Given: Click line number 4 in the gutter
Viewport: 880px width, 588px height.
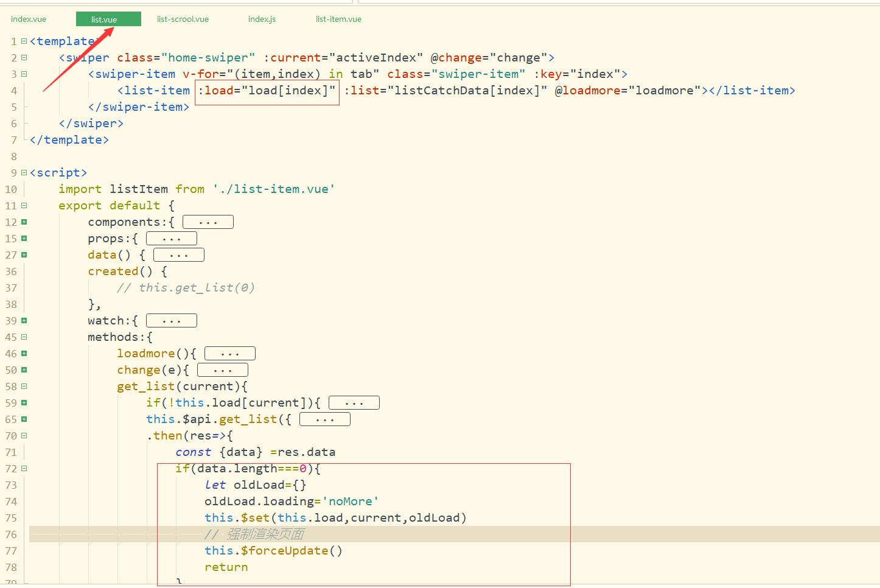Looking at the screenshot, I should [x=14, y=91].
